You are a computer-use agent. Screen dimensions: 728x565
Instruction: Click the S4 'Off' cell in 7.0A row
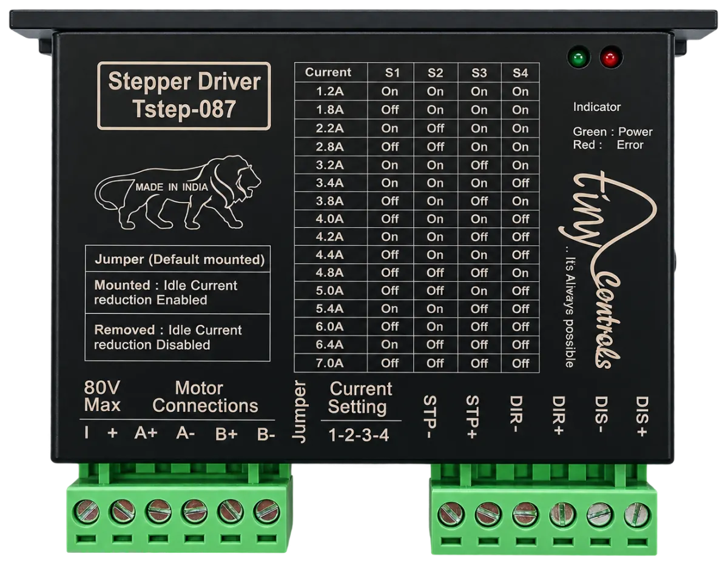tap(521, 363)
